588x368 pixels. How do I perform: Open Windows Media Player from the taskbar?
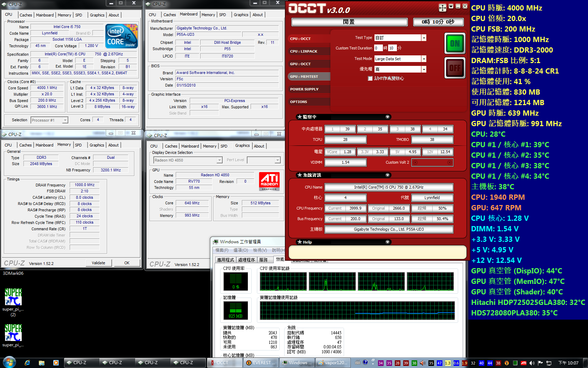[56, 363]
